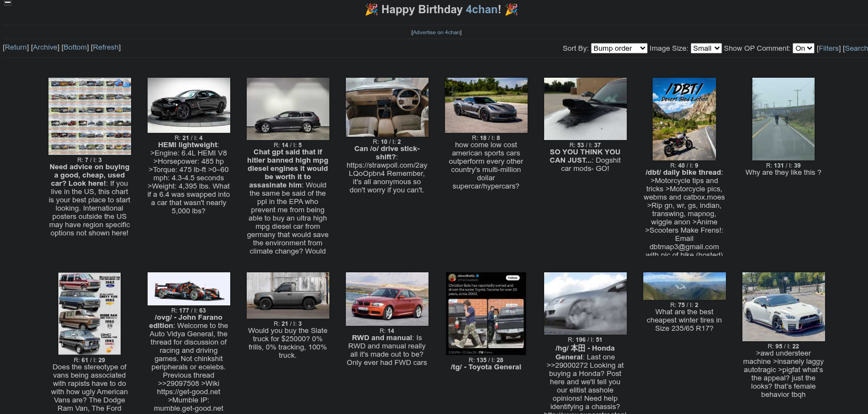The image size is (868, 414).
Task: Click the Return link
Action: click(x=16, y=47)
